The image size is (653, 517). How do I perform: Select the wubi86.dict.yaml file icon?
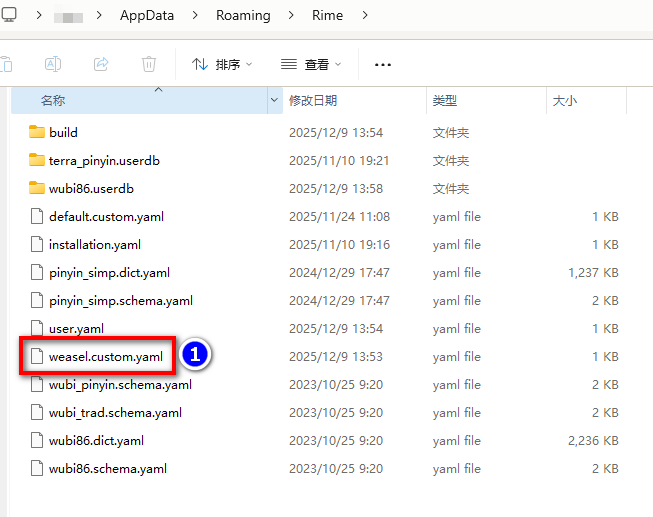tap(37, 440)
